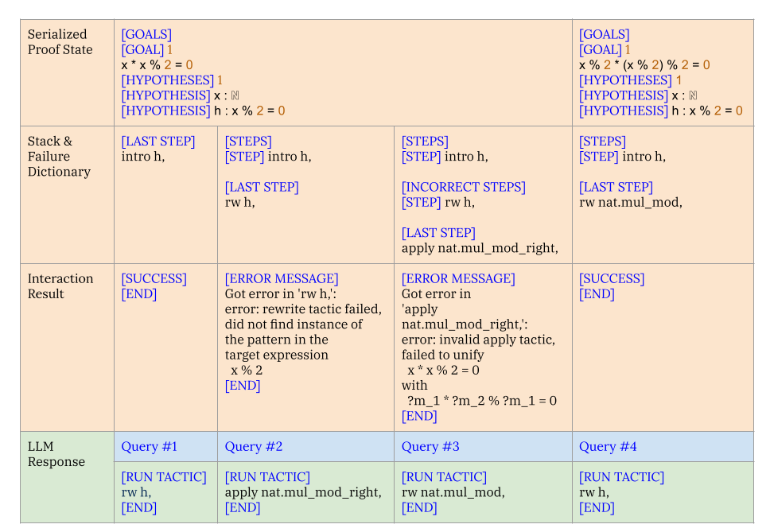
Task: Select the Query #2 header cell
Action: click(x=254, y=447)
